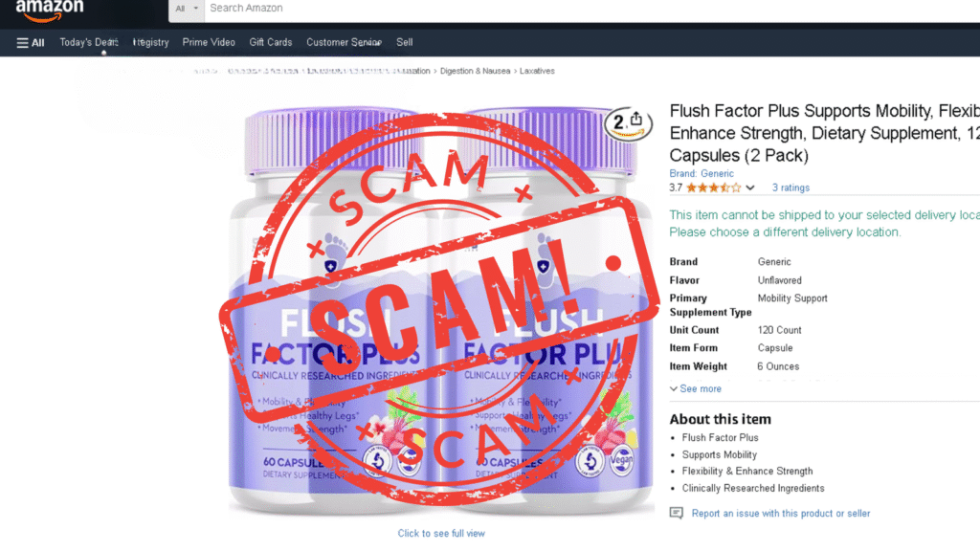Open the Registry nav link

point(150,42)
